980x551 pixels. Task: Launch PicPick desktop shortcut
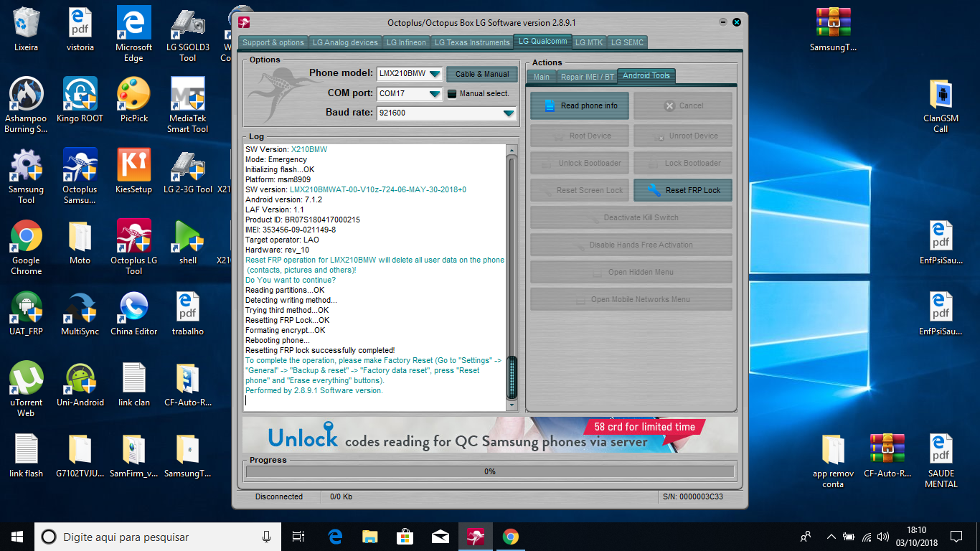pos(134,100)
